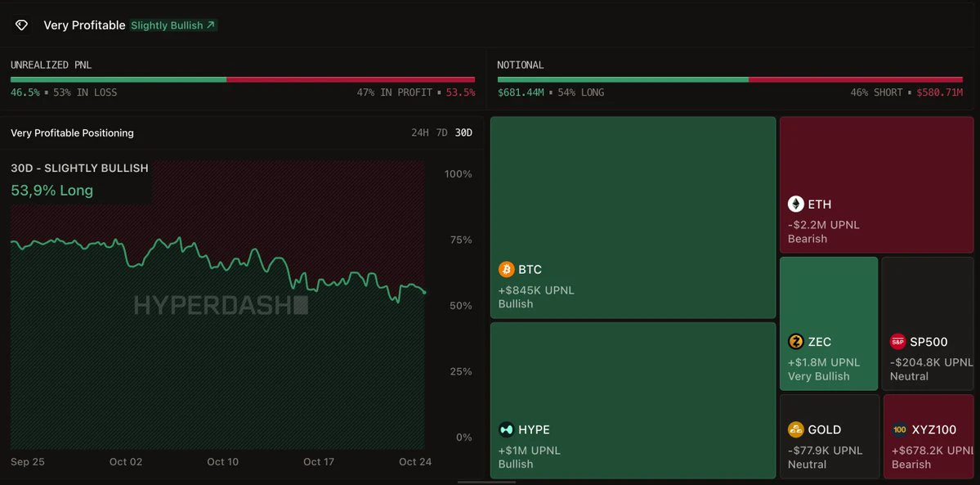
Task: Open the BTC bullish treemap tile
Action: pos(633,218)
